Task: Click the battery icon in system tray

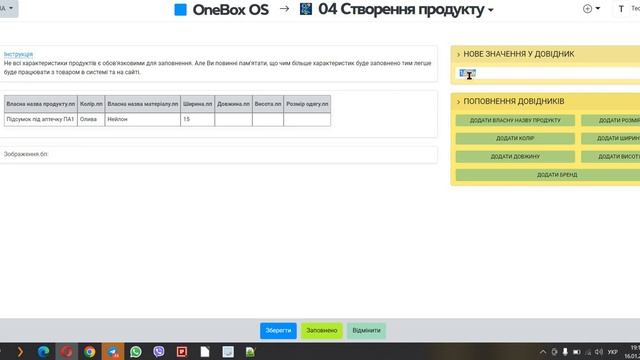Action: point(576,352)
